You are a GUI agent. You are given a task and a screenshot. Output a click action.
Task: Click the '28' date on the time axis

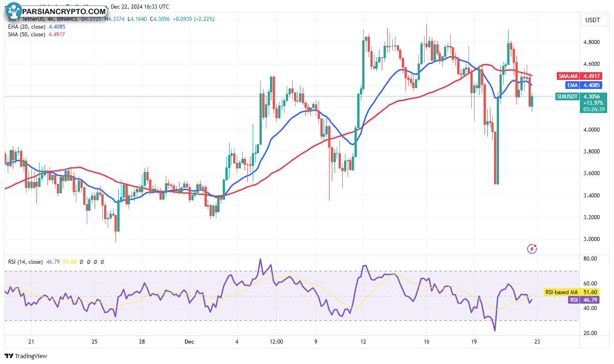pos(142,341)
